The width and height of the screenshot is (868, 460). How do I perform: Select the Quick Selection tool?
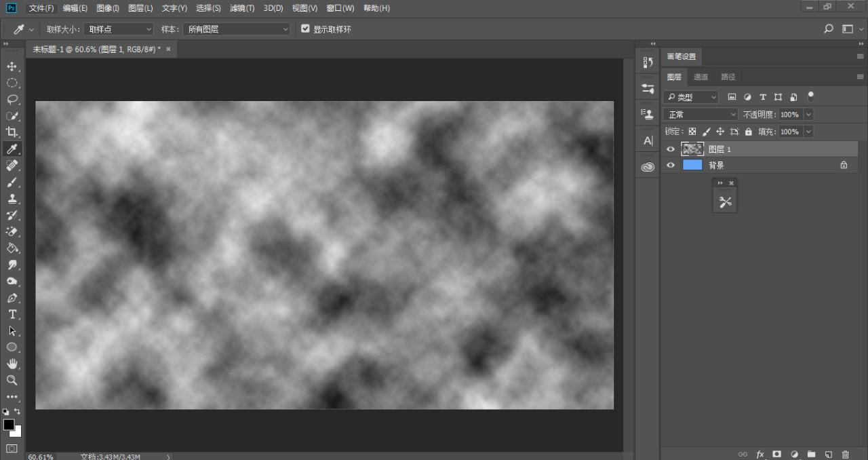tap(12, 116)
